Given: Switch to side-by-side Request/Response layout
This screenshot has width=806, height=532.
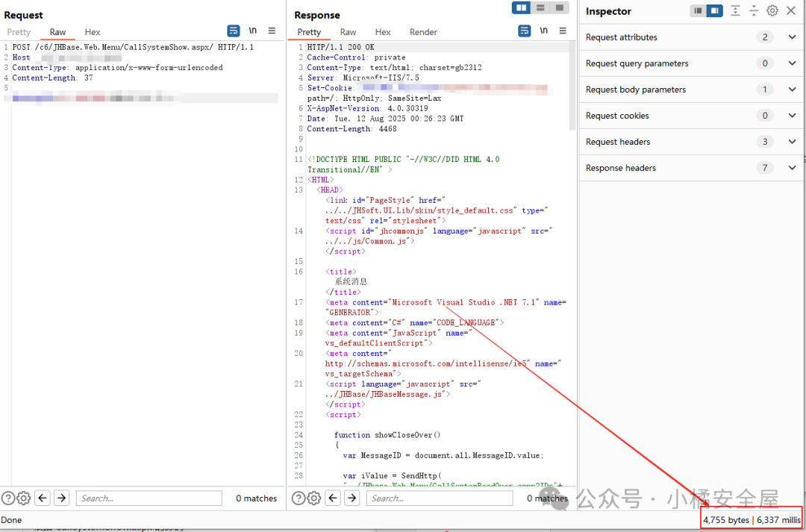Looking at the screenshot, I should (522, 7).
